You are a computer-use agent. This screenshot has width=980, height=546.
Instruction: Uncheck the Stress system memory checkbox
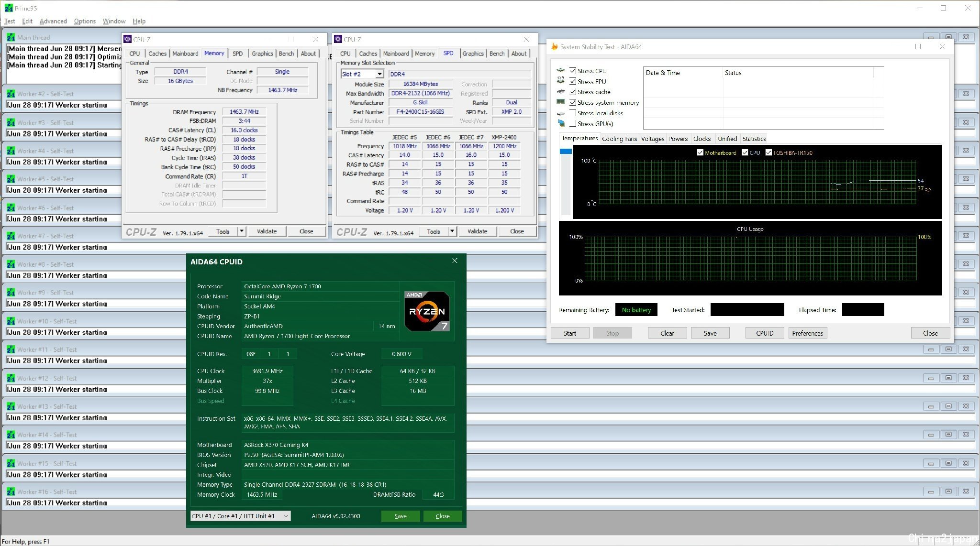(x=573, y=102)
